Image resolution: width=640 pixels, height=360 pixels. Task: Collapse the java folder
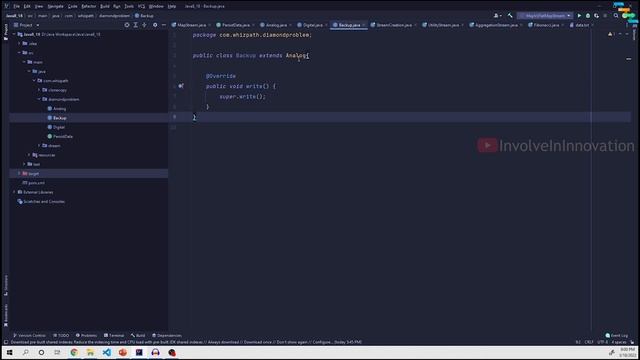point(29,71)
